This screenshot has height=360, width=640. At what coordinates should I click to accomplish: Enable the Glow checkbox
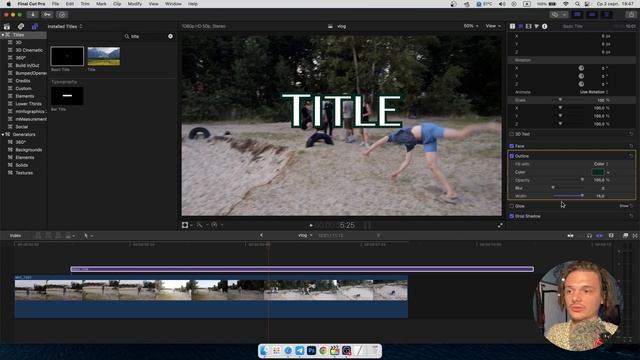coord(511,206)
